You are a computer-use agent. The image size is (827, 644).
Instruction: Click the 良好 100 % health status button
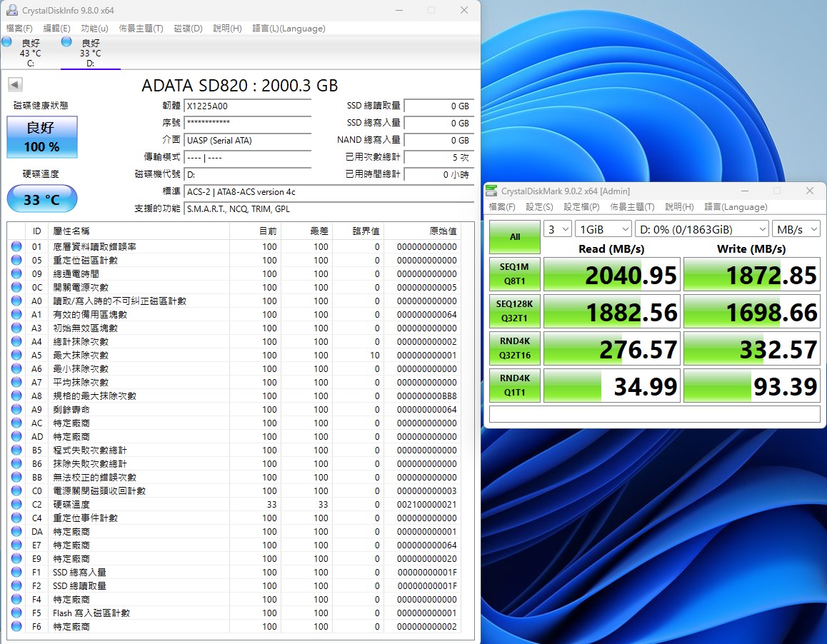42,137
